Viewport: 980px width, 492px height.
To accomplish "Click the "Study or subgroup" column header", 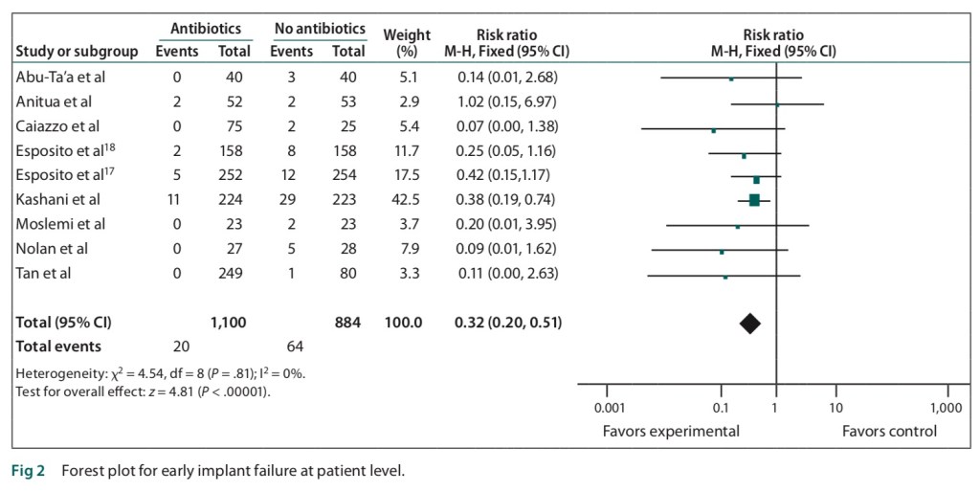I will [x=78, y=52].
